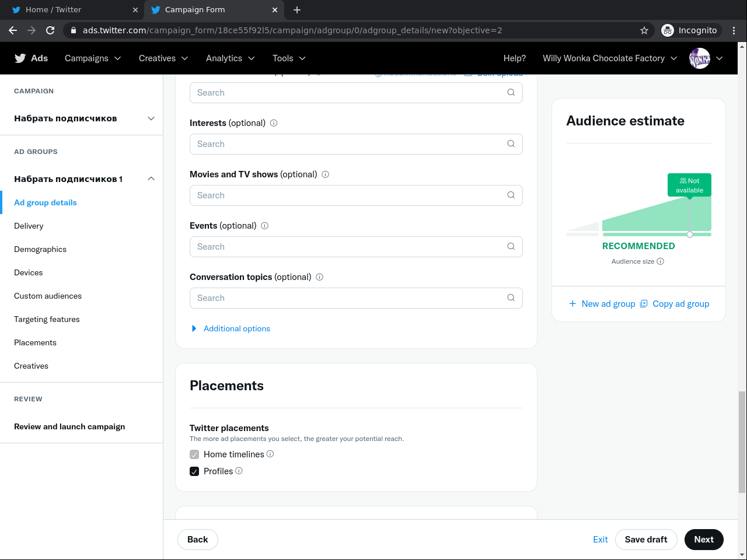Click the info icon beside Events
The height and width of the screenshot is (560, 747).
[264, 226]
